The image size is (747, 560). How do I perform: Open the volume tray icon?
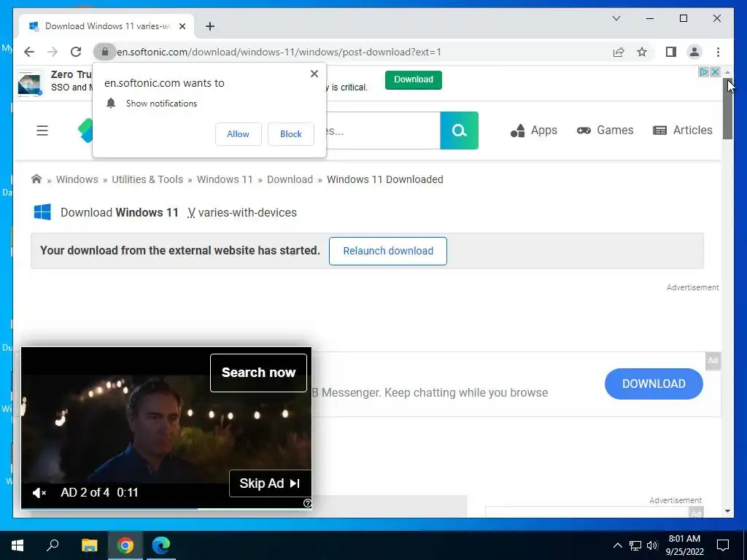[x=652, y=545]
